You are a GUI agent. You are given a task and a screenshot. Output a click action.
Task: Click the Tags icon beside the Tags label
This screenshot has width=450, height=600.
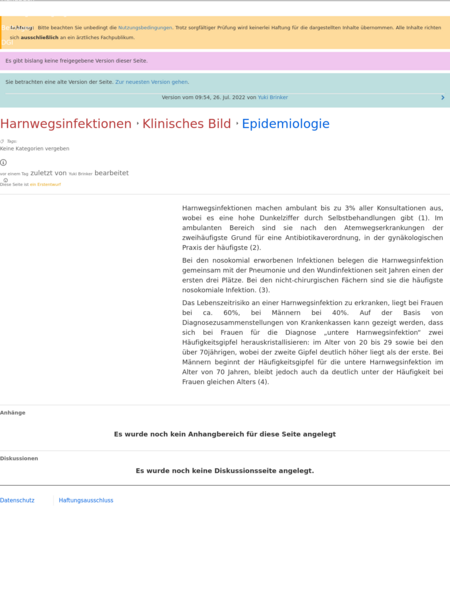tap(2, 141)
